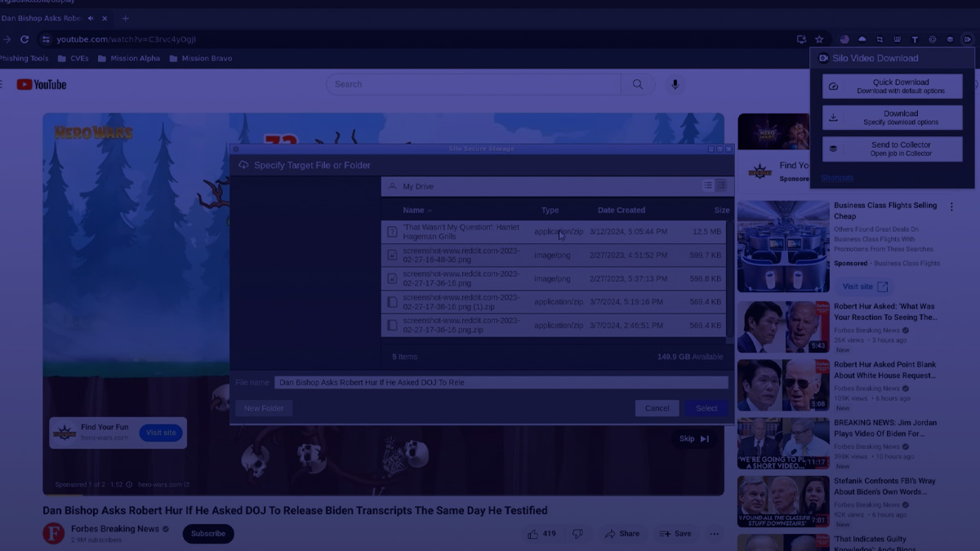980x551 pixels.
Task: Sort files by Type column header
Action: pyautogui.click(x=550, y=210)
